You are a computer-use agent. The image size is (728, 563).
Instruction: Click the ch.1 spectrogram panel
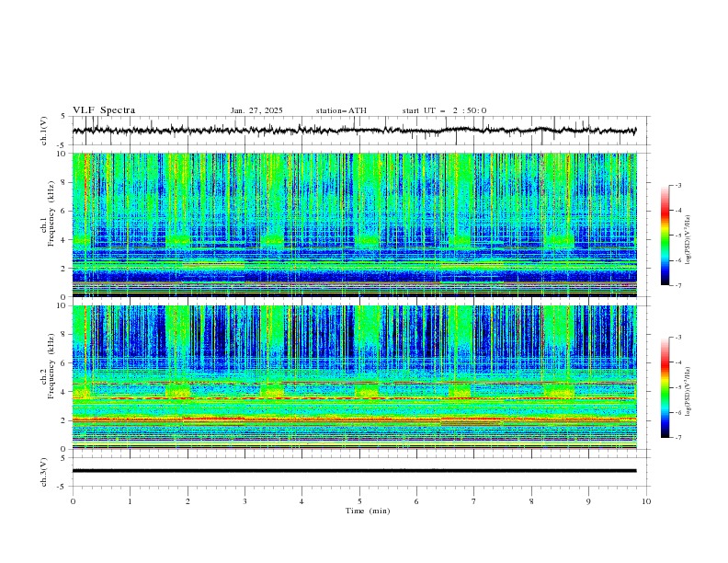click(355, 224)
